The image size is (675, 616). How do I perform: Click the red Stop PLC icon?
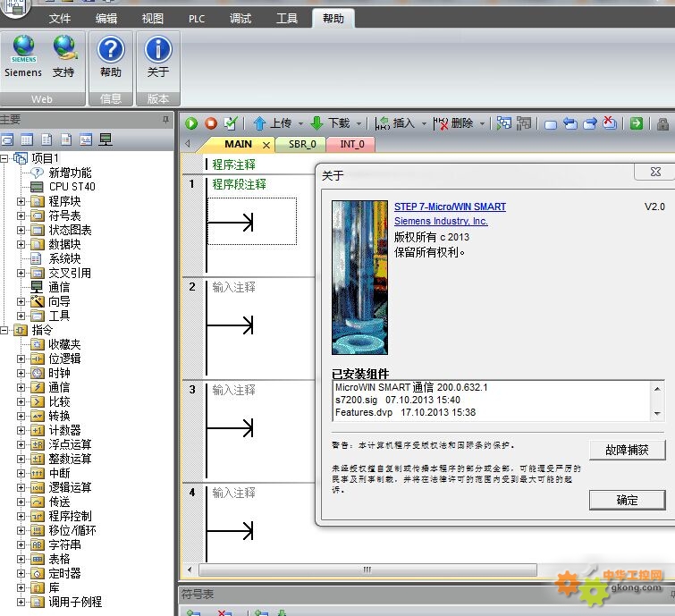[x=211, y=123]
